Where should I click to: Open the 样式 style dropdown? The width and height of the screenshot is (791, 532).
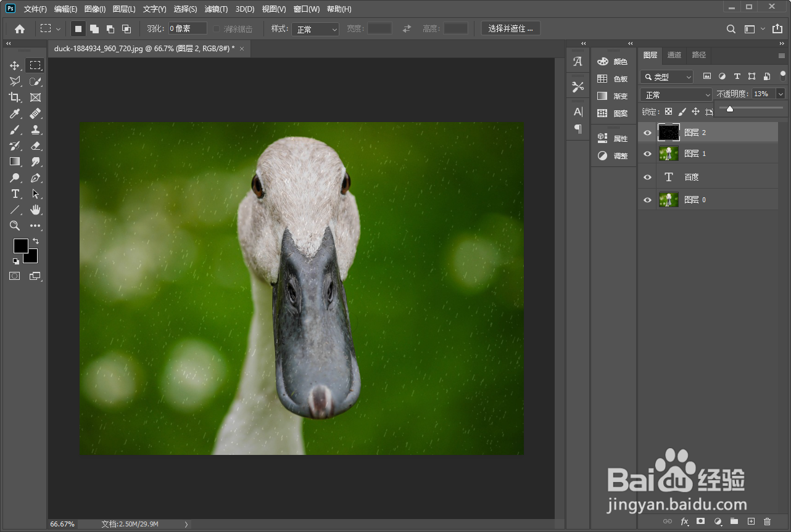[315, 29]
